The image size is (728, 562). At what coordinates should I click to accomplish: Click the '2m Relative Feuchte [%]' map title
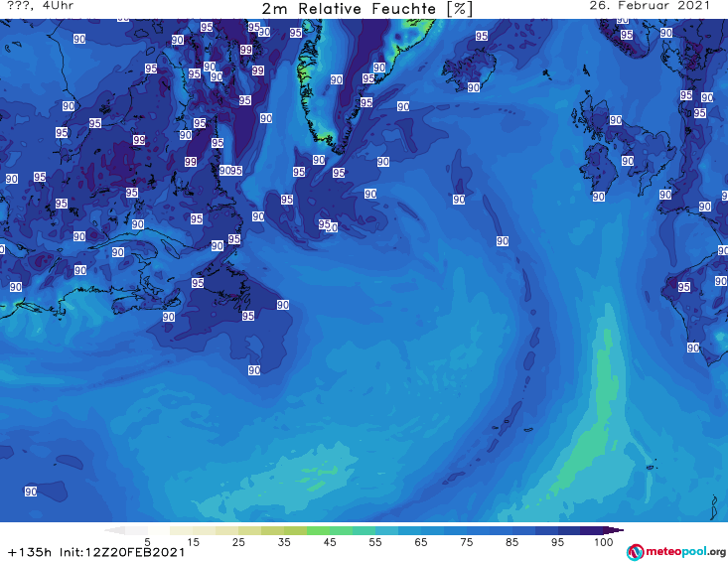pyautogui.click(x=366, y=8)
